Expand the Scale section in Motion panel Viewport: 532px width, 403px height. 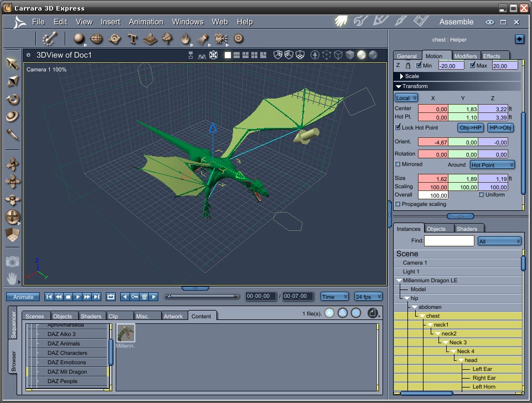[402, 76]
